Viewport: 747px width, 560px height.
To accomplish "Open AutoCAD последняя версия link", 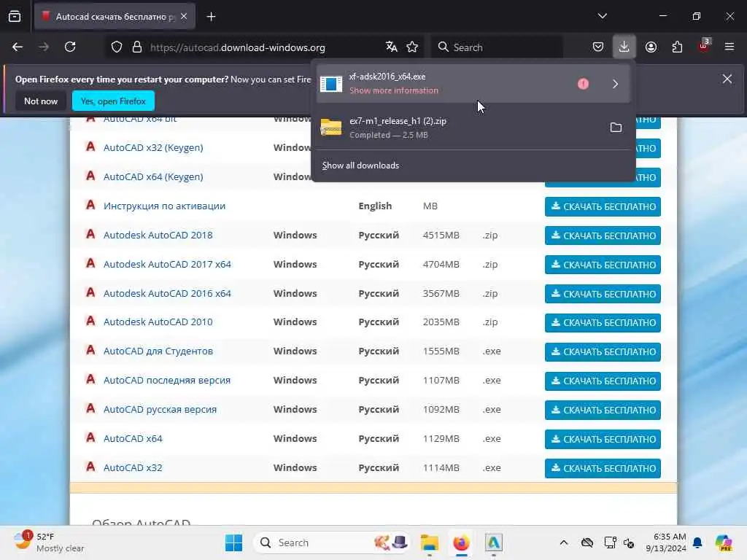I will coord(167,380).
